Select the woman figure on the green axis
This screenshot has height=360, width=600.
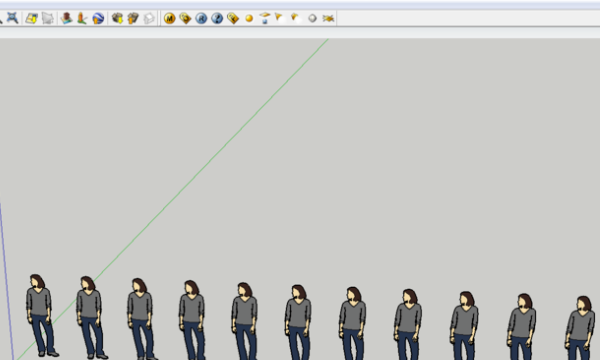click(x=90, y=317)
